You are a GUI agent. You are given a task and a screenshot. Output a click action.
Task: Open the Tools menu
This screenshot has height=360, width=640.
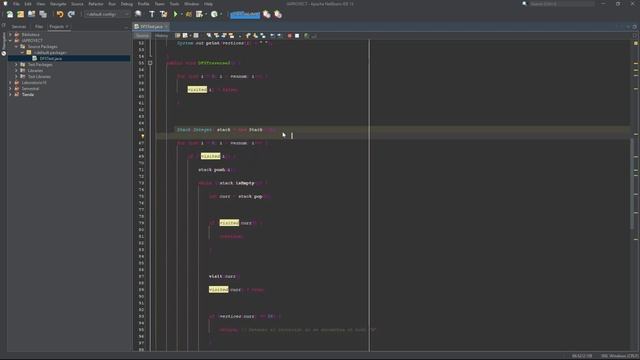(x=174, y=4)
